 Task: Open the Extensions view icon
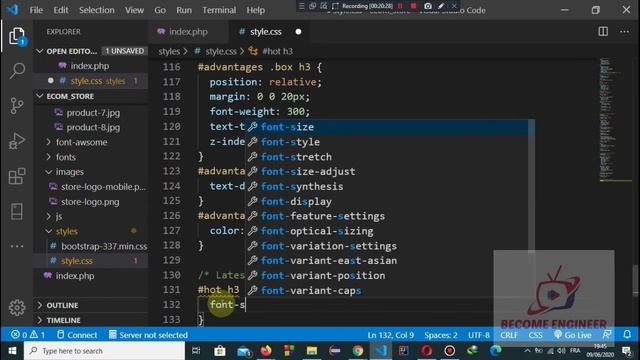tap(17, 176)
